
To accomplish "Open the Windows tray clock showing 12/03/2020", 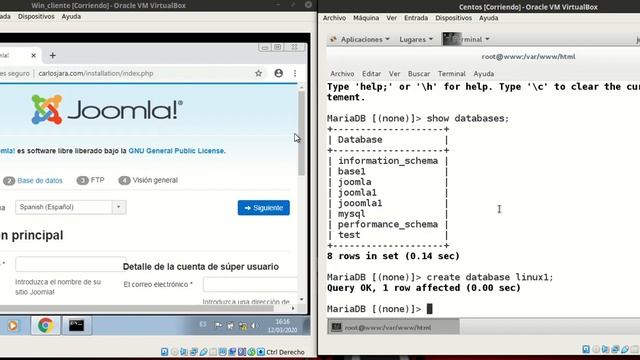I will click(282, 326).
